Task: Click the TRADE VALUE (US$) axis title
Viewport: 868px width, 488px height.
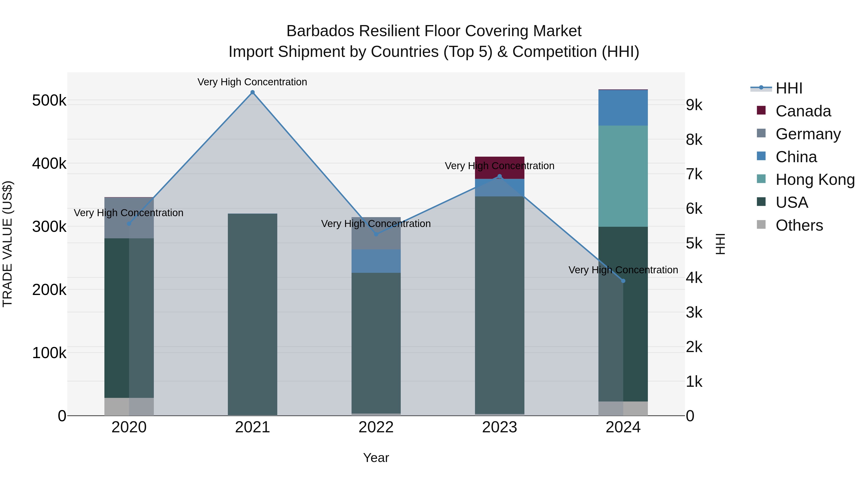Action: [7, 244]
